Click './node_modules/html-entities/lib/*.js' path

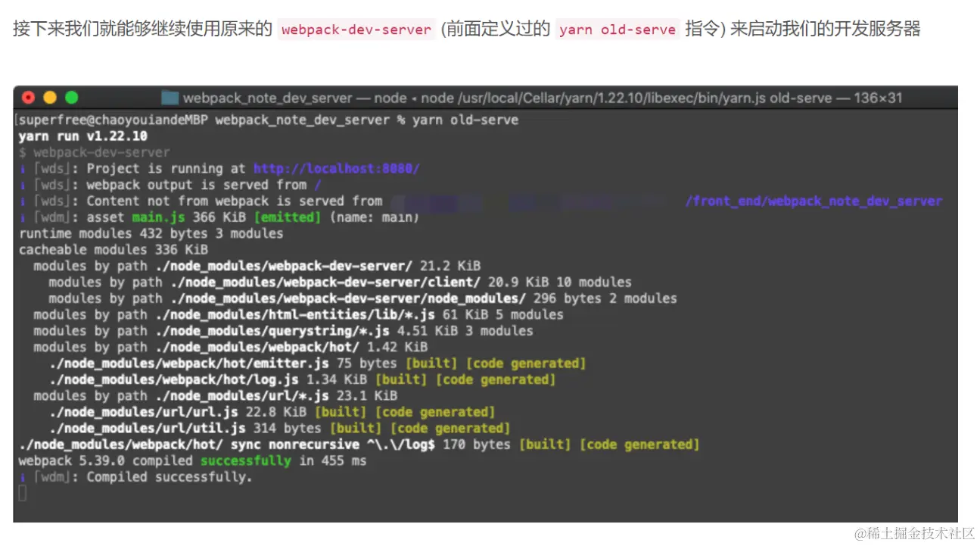(x=294, y=315)
